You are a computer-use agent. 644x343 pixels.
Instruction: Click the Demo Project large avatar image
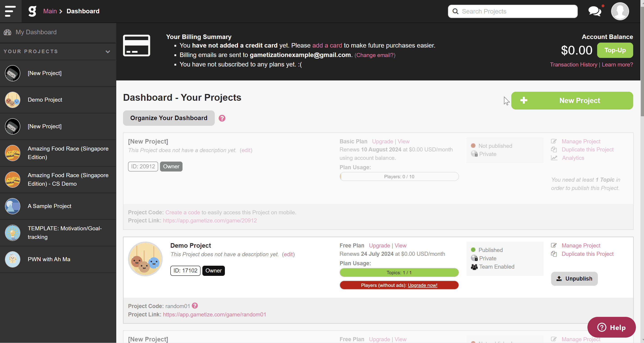pyautogui.click(x=145, y=259)
